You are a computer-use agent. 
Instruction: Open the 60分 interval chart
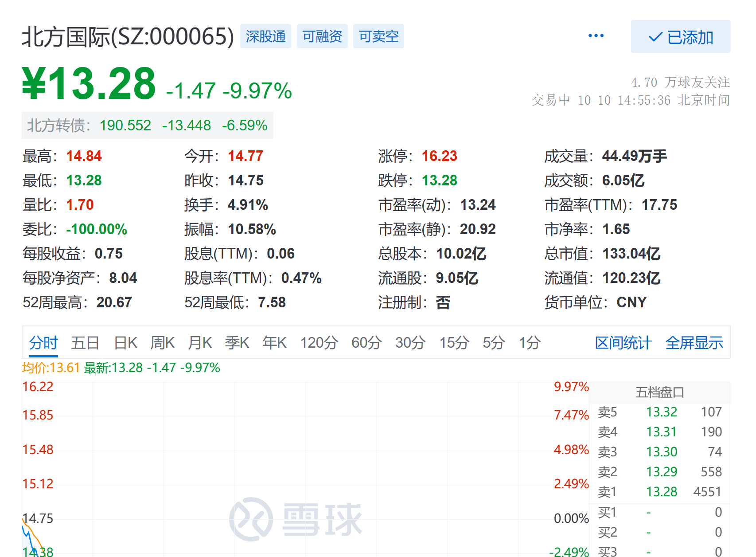click(366, 342)
